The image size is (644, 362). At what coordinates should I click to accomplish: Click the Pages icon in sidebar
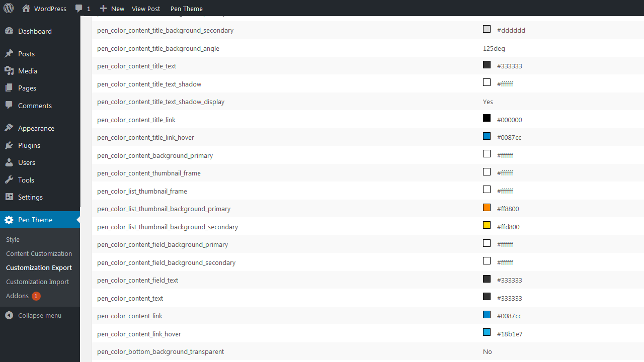click(x=9, y=88)
